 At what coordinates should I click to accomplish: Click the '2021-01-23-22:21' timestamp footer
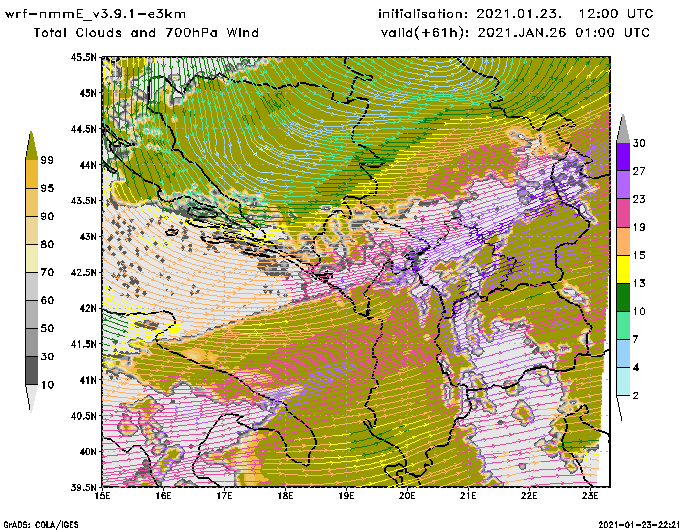[639, 525]
